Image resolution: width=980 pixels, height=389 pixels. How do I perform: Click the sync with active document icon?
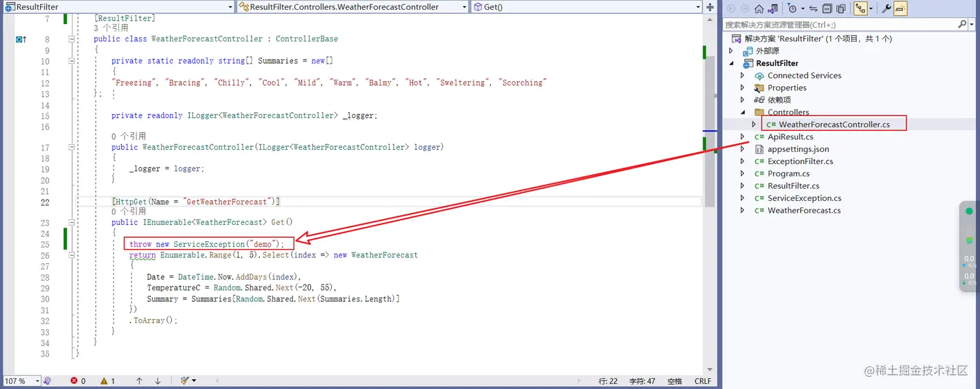813,8
